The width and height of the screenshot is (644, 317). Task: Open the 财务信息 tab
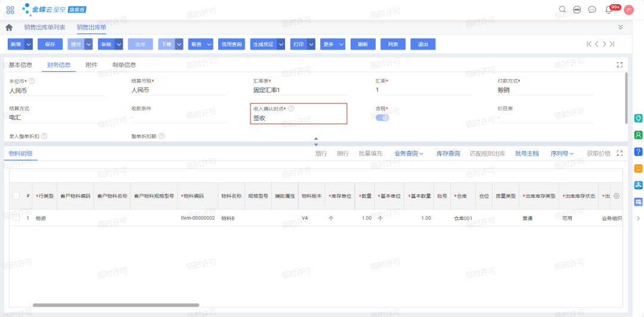58,64
